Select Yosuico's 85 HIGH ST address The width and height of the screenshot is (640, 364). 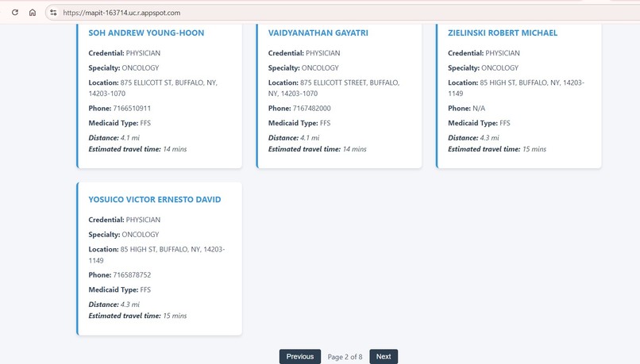tap(156, 255)
